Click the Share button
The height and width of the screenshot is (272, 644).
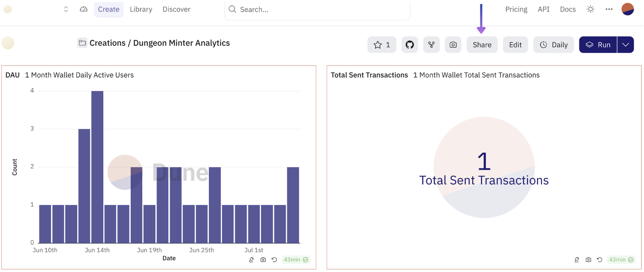(x=482, y=45)
